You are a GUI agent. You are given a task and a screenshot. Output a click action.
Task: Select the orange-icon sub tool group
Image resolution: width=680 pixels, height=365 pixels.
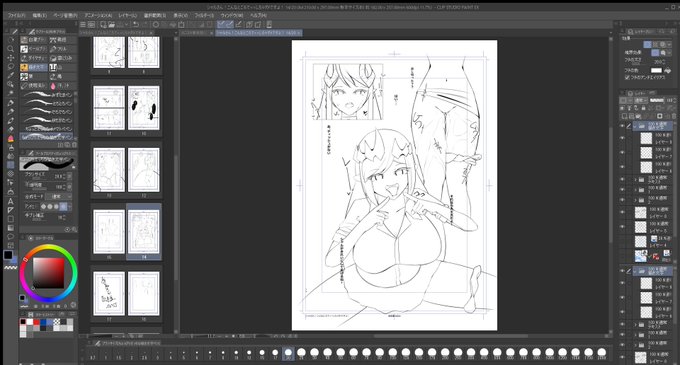(x=34, y=67)
